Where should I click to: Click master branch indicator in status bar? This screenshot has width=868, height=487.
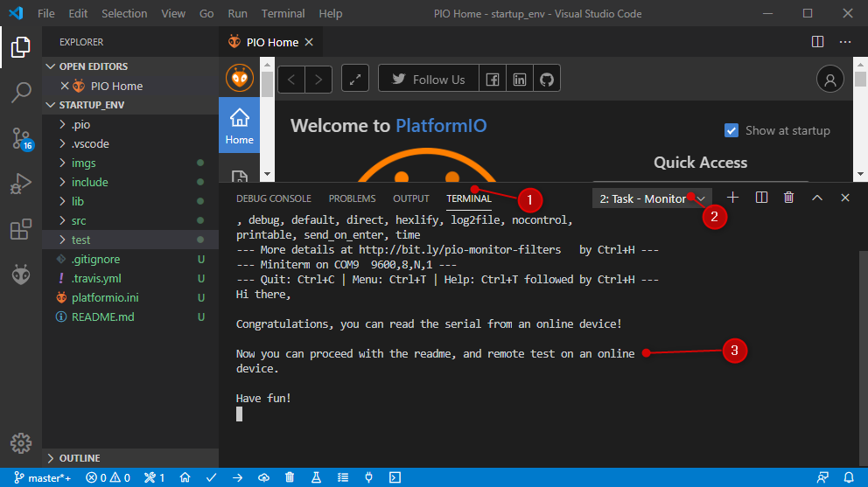click(x=42, y=477)
